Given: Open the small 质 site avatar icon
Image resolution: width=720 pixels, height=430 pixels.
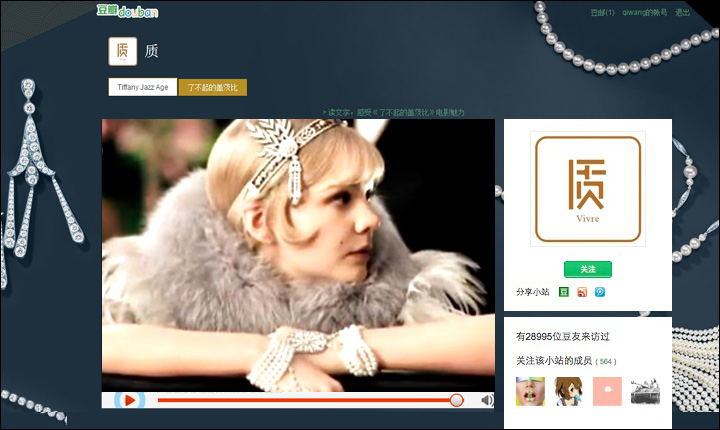Looking at the screenshot, I should point(123,51).
